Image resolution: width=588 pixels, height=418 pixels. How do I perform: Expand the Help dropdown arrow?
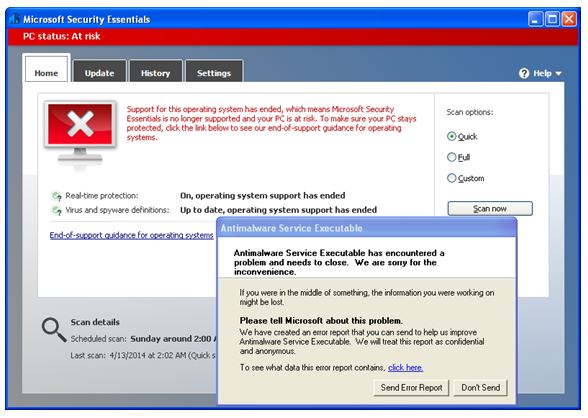coord(558,73)
